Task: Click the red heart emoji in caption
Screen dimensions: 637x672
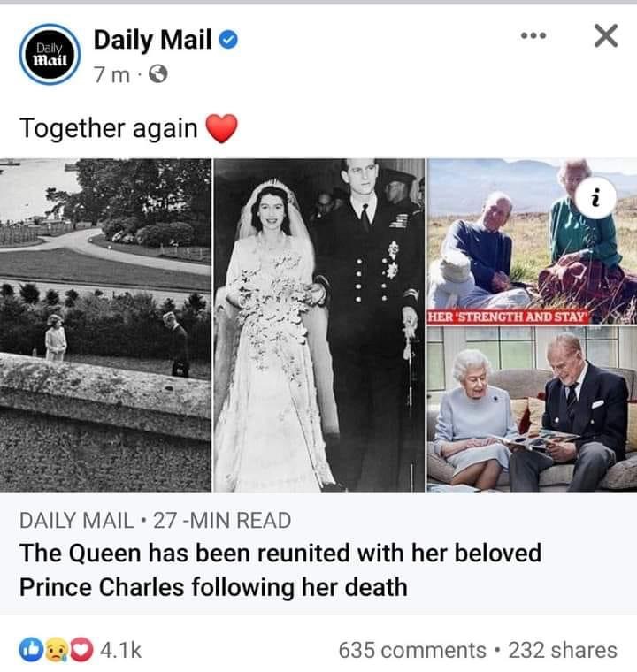Action: tap(221, 128)
